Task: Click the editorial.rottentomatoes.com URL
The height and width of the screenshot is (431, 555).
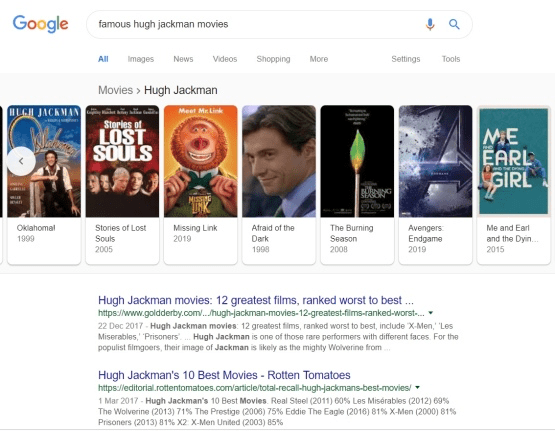Action: [x=255, y=388]
